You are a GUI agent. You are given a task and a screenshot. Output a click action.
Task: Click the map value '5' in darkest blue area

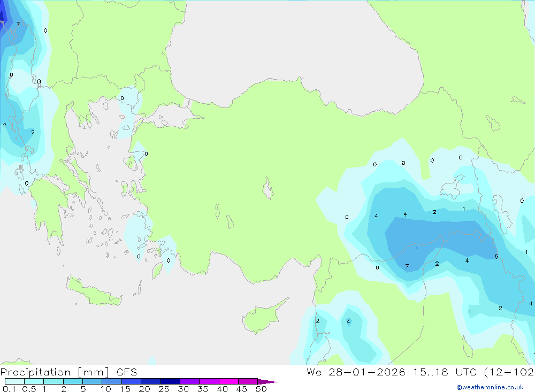(496, 257)
